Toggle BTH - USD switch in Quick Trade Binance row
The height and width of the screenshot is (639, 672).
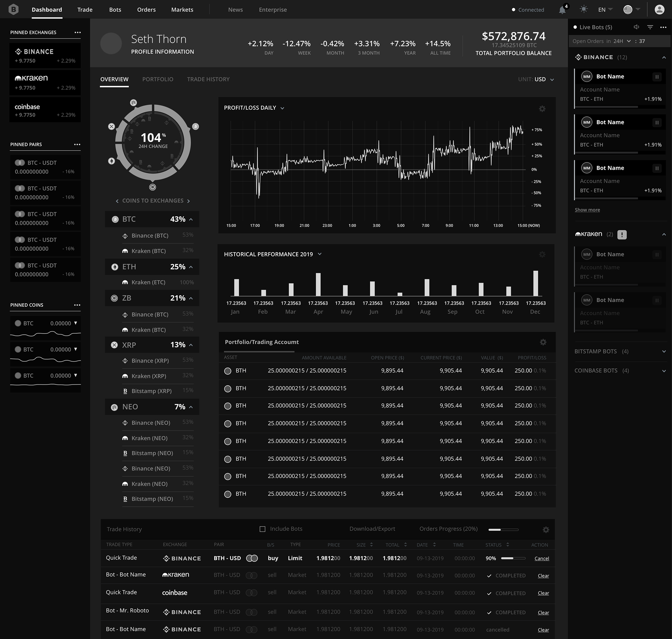pyautogui.click(x=252, y=558)
